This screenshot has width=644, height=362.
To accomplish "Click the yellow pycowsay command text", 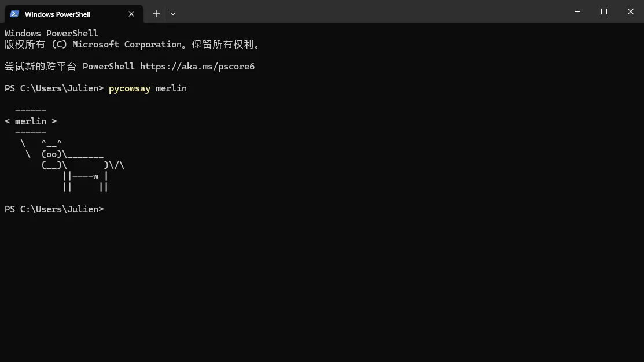I will point(129,88).
